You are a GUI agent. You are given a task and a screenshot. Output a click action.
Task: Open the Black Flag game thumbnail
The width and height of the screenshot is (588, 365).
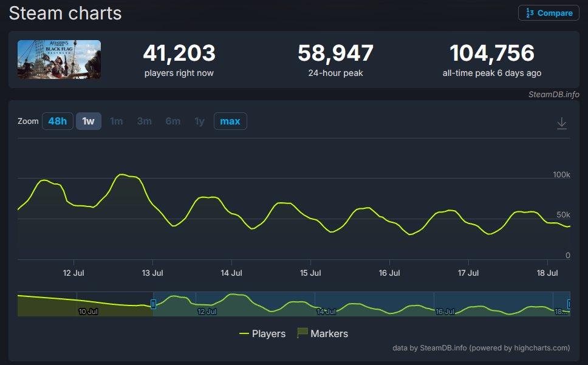point(60,60)
